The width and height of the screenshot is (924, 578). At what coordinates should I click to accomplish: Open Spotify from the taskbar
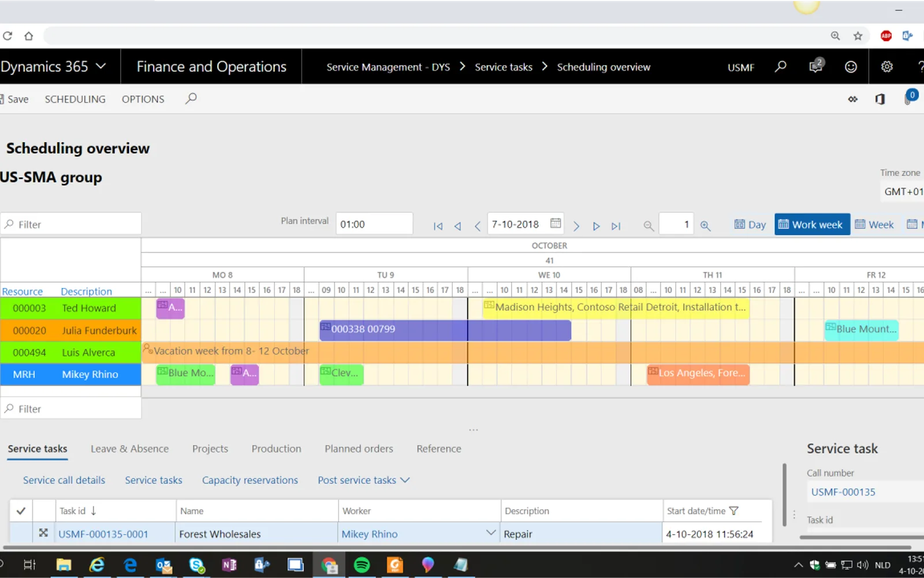pyautogui.click(x=362, y=565)
